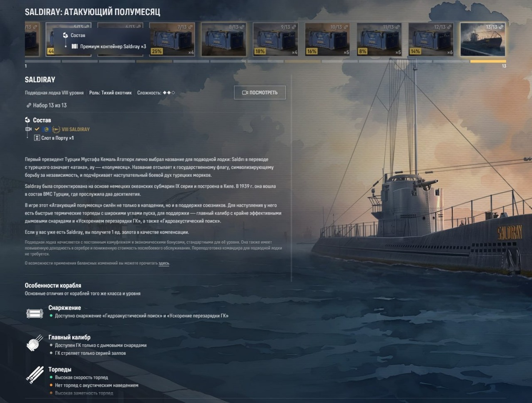Click 'Доступен ГК только с дымовыми снарядами' line

coord(101,345)
